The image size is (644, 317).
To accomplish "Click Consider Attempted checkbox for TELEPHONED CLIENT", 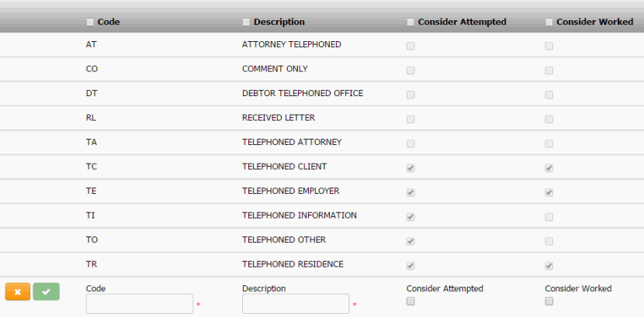I will click(x=411, y=167).
